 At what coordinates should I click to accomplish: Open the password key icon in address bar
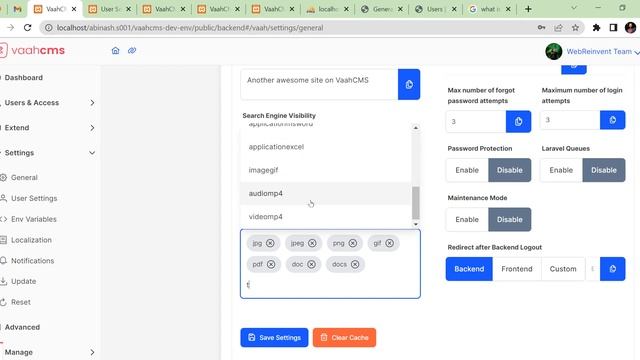pyautogui.click(x=542, y=28)
